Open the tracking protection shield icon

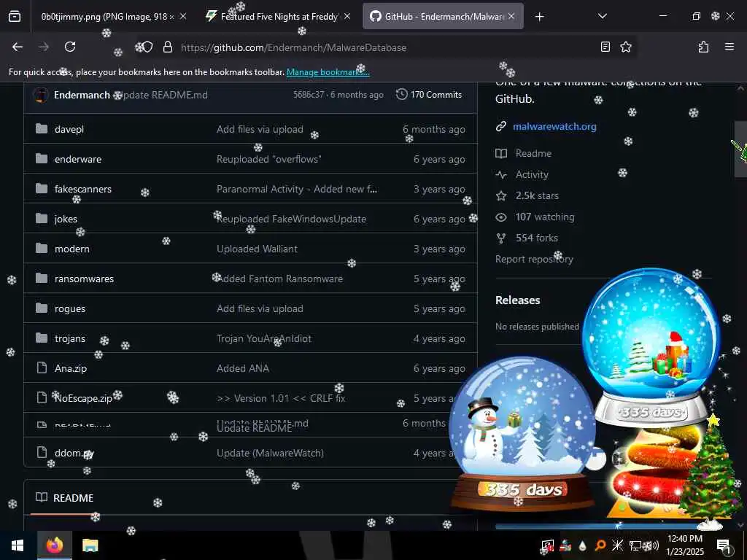[147, 47]
